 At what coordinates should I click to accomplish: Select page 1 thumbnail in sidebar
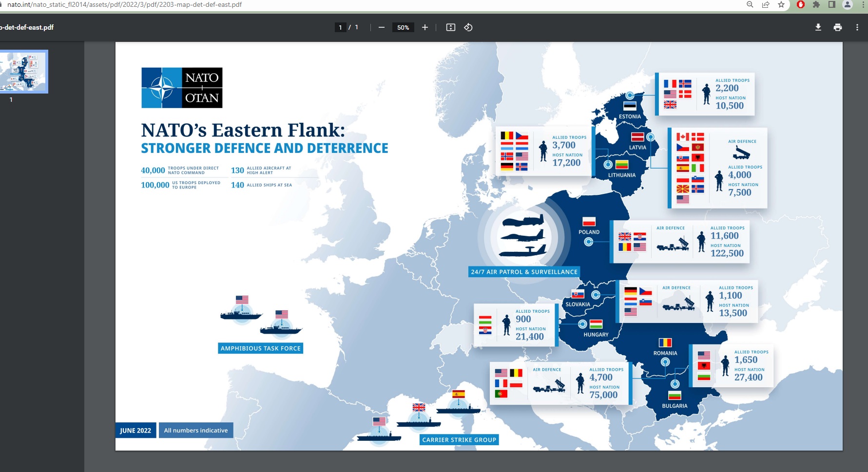pos(23,72)
